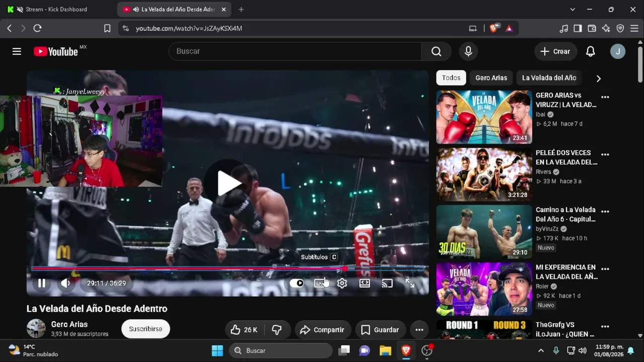
Task: Open the Gero Arias channel avatar
Action: click(36, 328)
